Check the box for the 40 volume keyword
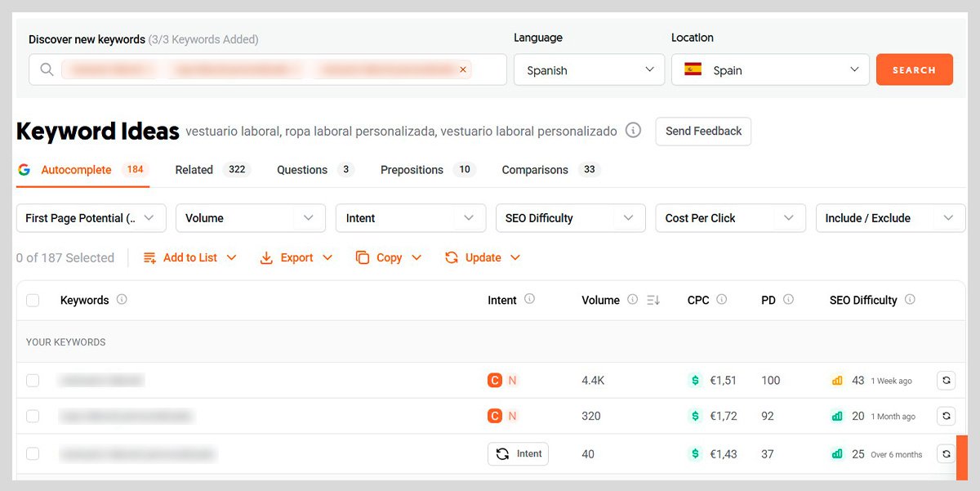 point(33,453)
